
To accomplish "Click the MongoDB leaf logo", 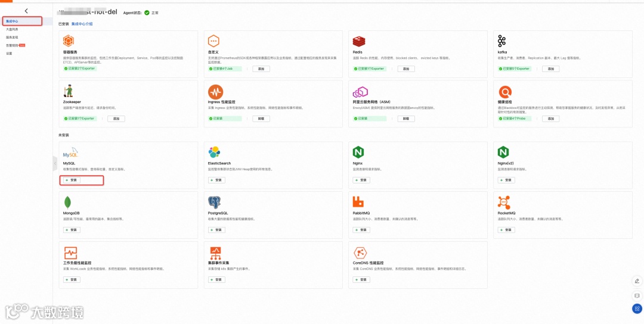I will coord(67,202).
